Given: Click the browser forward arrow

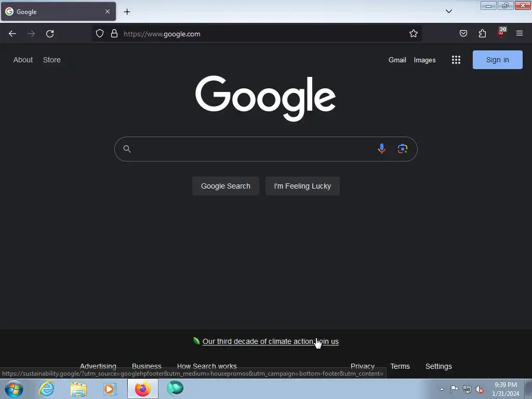Looking at the screenshot, I should pos(31,34).
